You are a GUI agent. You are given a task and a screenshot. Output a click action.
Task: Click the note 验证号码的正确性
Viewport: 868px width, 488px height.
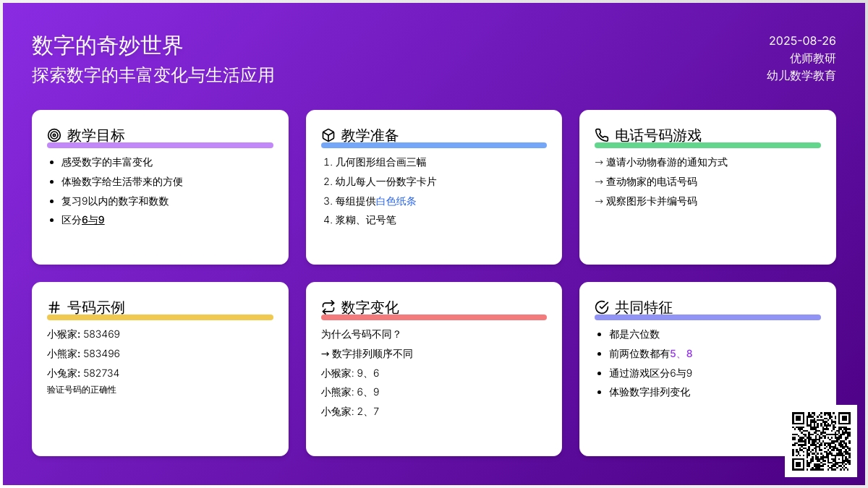coord(82,390)
